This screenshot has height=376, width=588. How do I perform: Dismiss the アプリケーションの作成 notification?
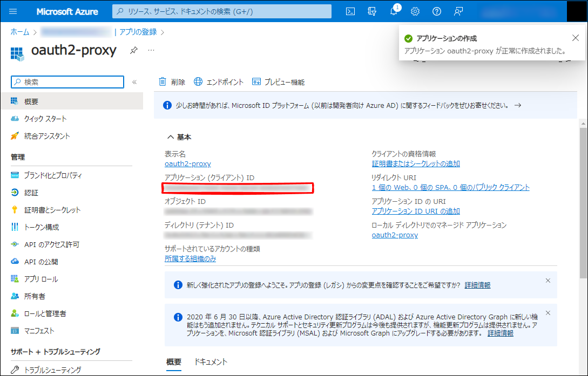click(x=575, y=38)
